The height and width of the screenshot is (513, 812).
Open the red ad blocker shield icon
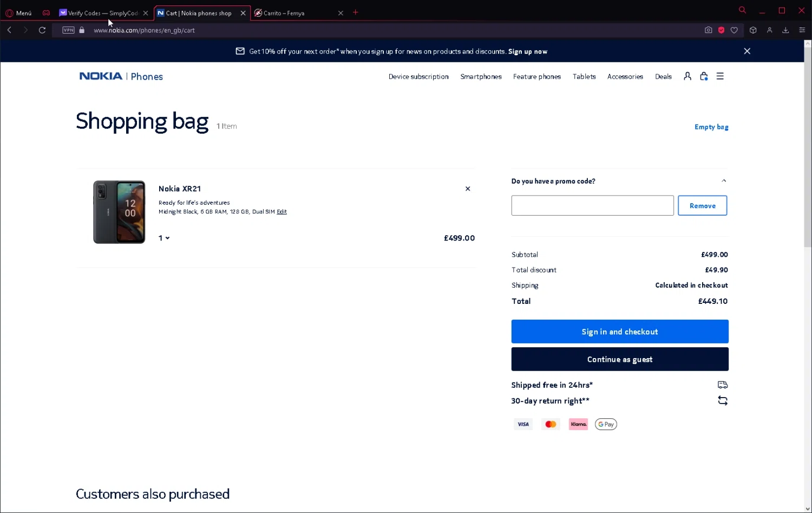pos(721,30)
